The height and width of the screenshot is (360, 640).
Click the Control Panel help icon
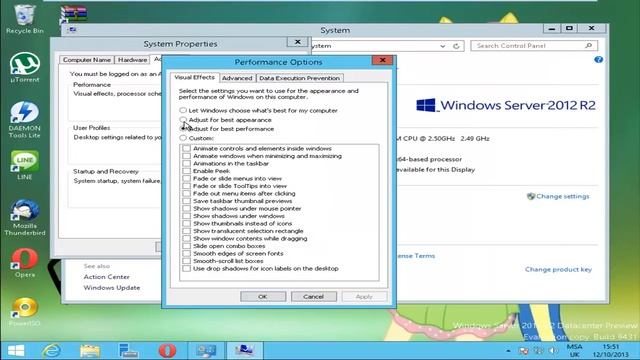(598, 60)
